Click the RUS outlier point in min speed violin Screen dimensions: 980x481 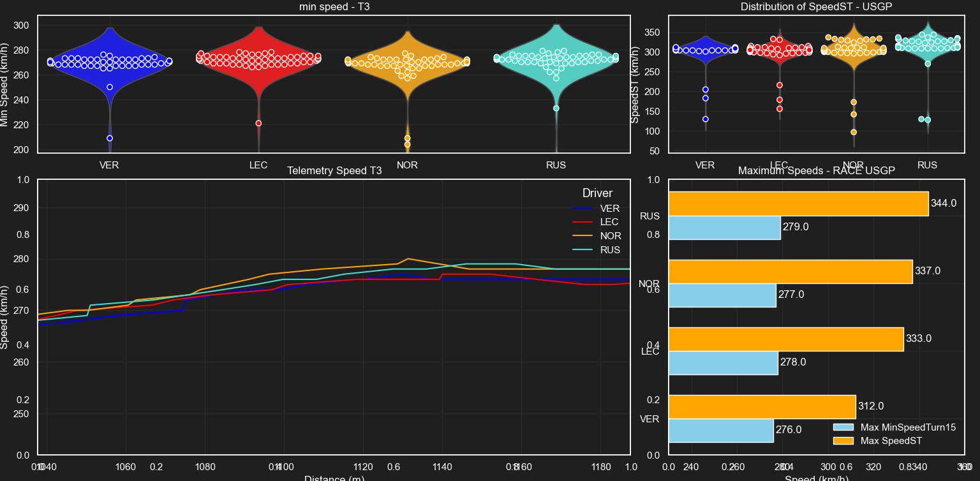[x=556, y=108]
